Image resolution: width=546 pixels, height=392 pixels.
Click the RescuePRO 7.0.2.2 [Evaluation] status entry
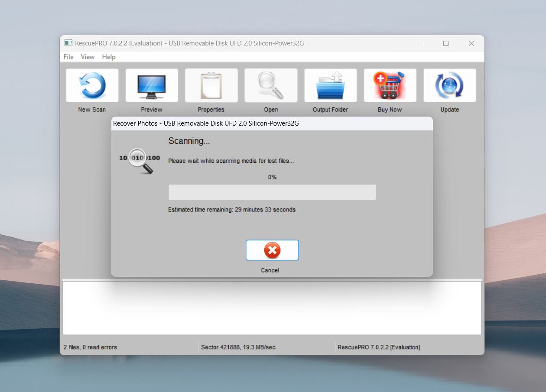[379, 347]
